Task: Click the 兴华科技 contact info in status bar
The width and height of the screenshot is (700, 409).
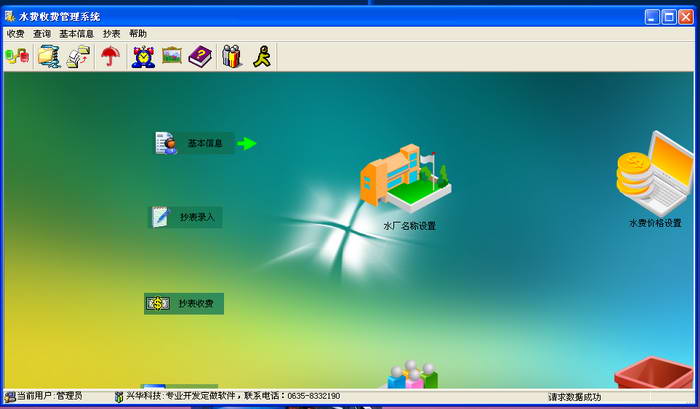Action: click(233, 396)
